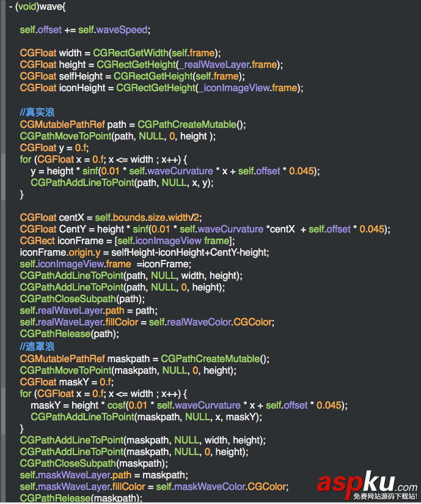Click line "self.iconImageView.frame =iconFrame;"
421x504 pixels.
click(106, 264)
